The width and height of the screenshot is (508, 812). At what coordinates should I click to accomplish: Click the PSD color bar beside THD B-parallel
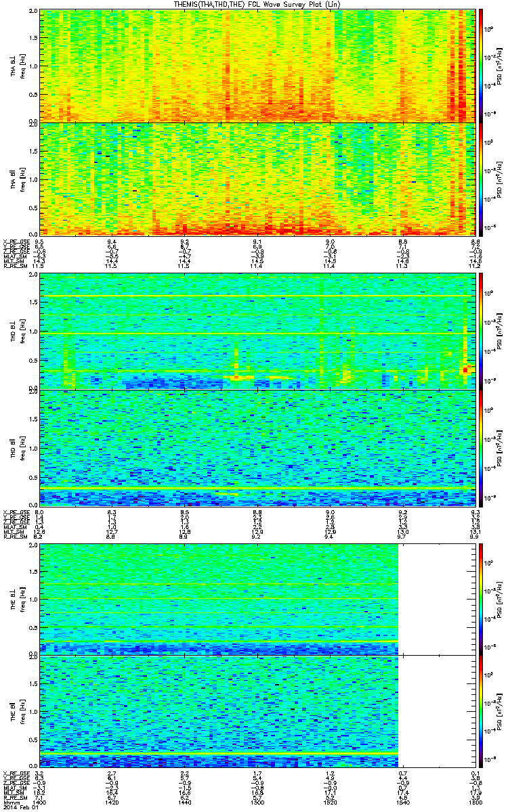pos(482,447)
